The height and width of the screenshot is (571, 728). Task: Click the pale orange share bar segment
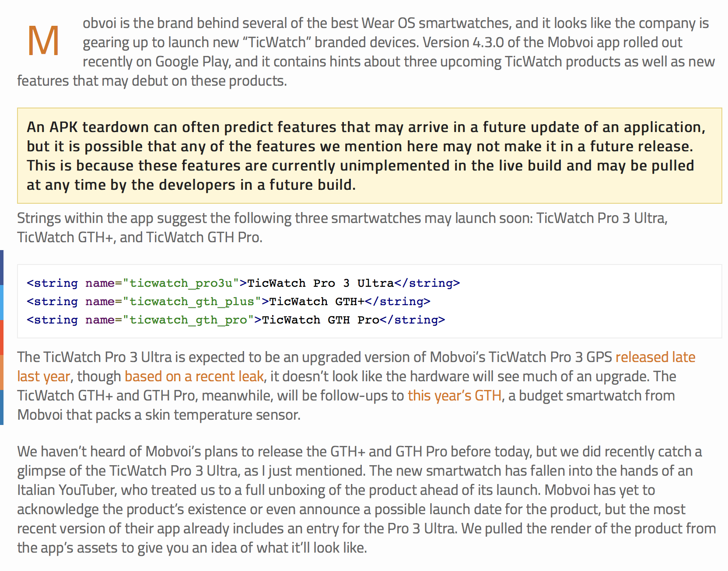click(x=2, y=373)
